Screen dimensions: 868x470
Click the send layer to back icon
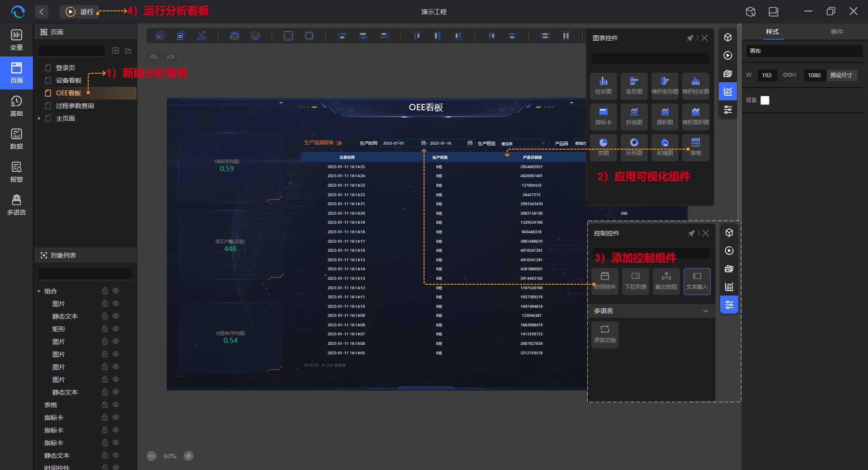[x=255, y=36]
